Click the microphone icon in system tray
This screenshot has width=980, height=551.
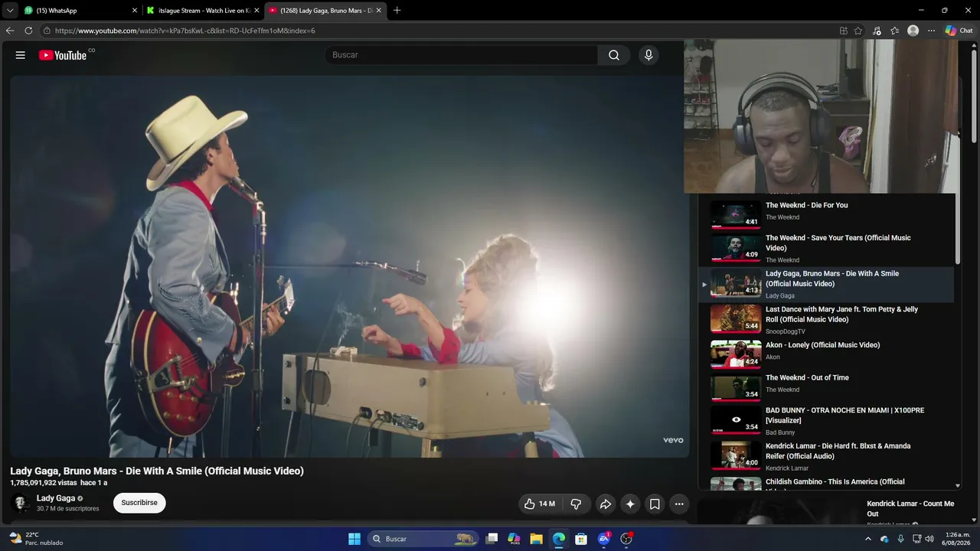[900, 539]
